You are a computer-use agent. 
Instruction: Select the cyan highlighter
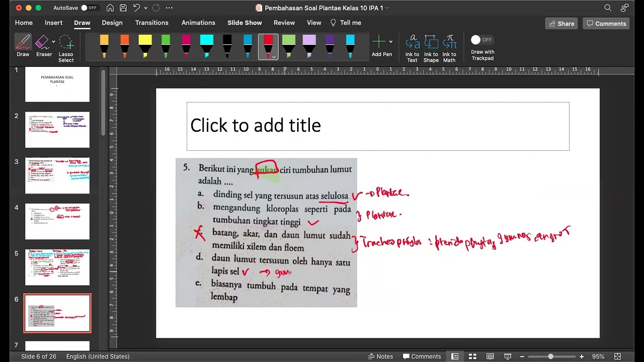point(207,46)
